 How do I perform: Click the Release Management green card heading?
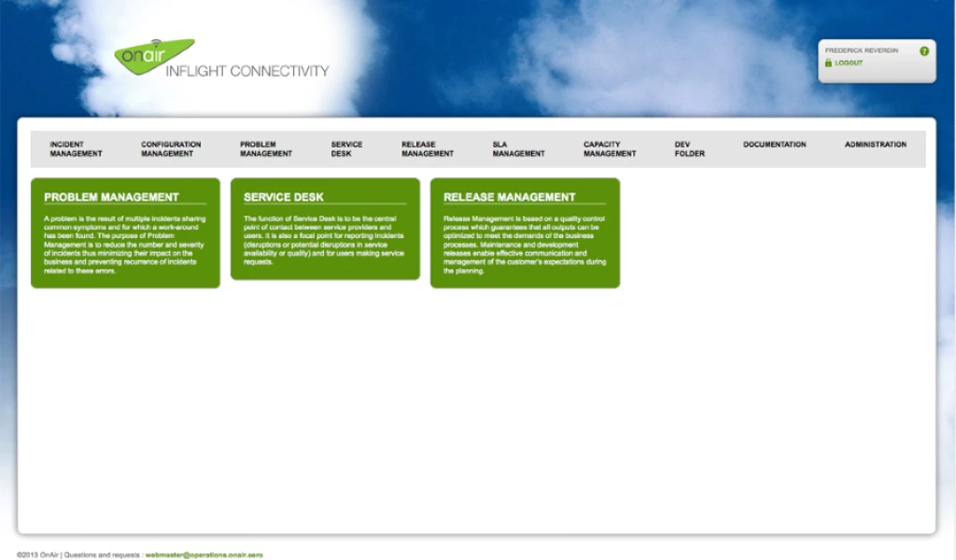tap(509, 197)
